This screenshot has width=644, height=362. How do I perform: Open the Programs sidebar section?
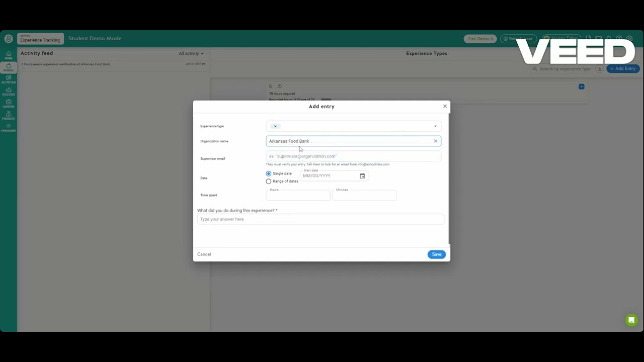[9, 128]
